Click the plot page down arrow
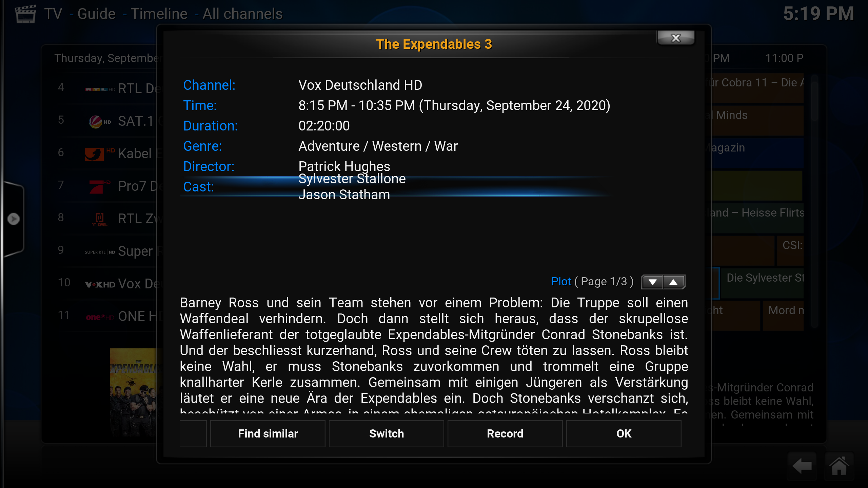This screenshot has height=488, width=868. [652, 282]
